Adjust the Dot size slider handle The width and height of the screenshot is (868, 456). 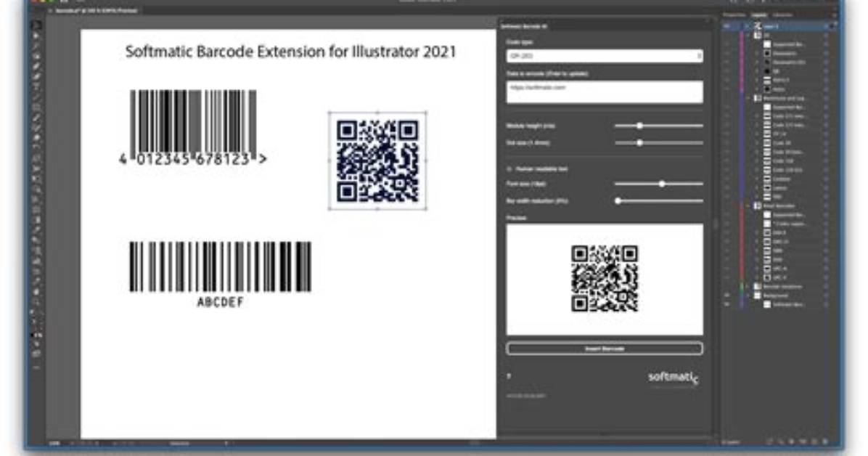[x=639, y=143]
